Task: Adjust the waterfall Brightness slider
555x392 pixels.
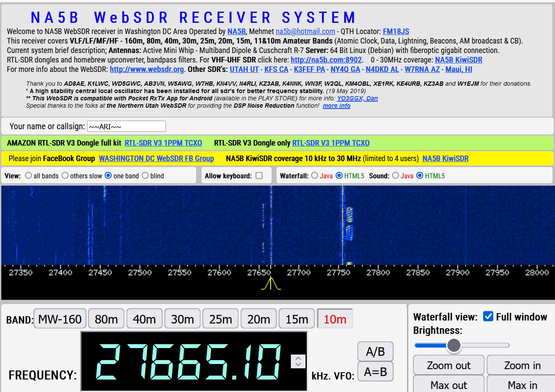Action: pyautogui.click(x=454, y=345)
